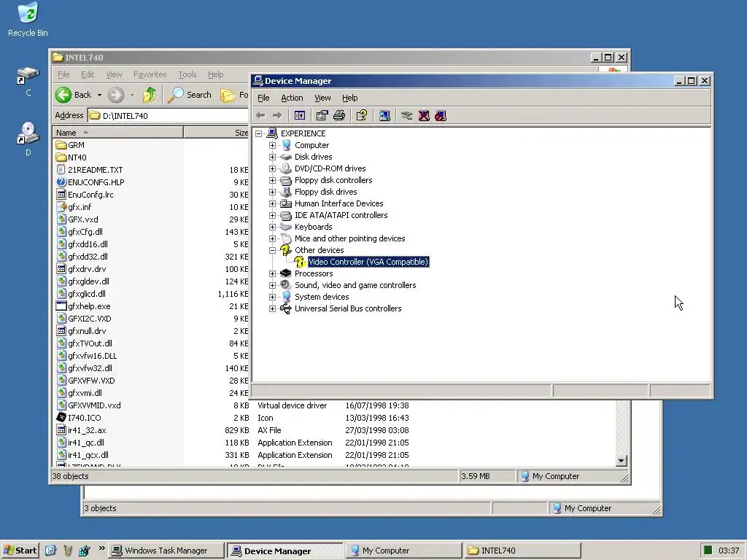Select Video Controller (VGA Compatible) device

point(368,262)
